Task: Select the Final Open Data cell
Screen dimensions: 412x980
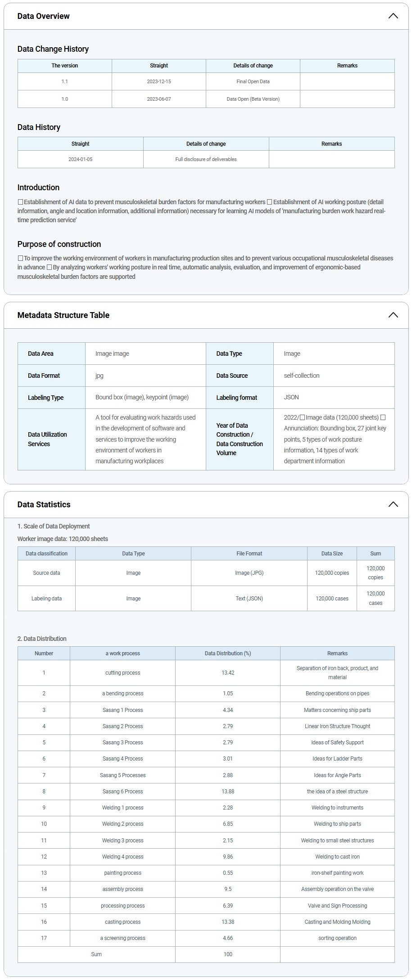Action: [x=253, y=82]
